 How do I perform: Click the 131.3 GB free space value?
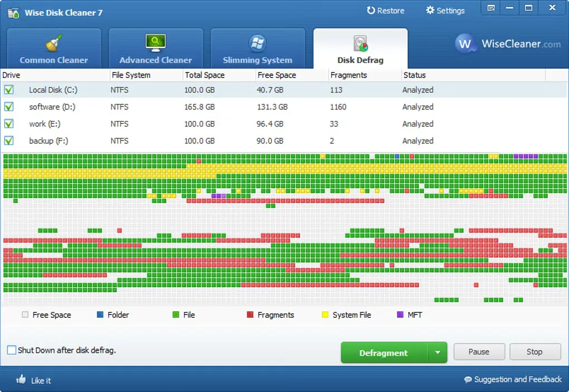click(272, 107)
